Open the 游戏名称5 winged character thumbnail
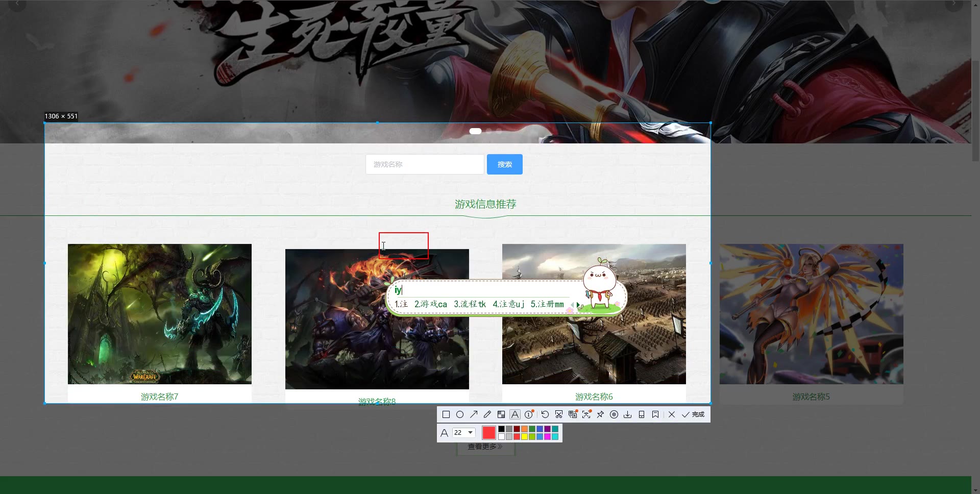Image resolution: width=980 pixels, height=494 pixels. [812, 314]
